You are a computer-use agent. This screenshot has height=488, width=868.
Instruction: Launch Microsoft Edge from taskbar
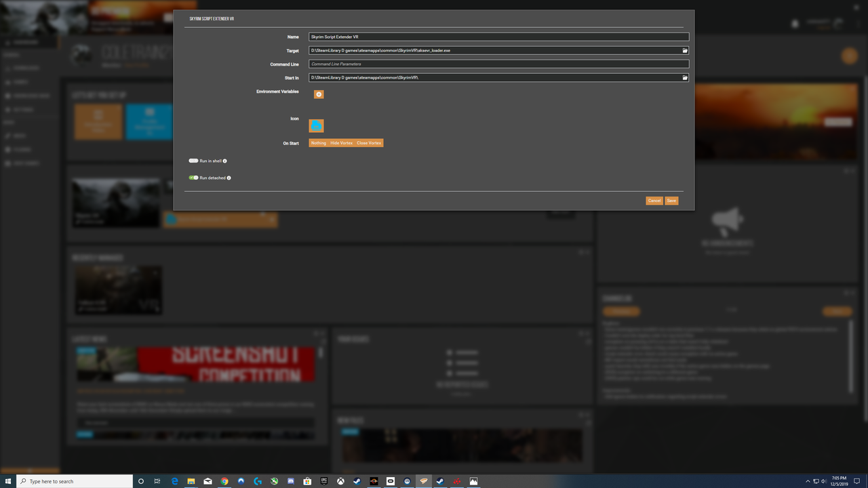[x=174, y=481]
